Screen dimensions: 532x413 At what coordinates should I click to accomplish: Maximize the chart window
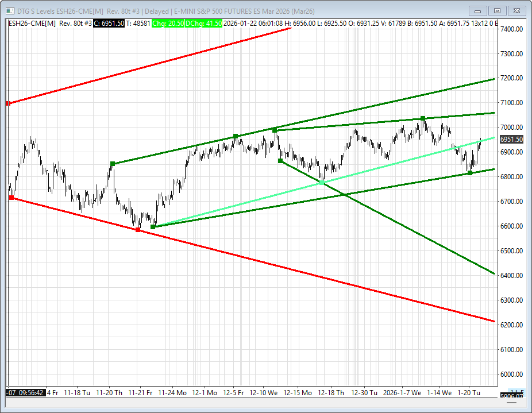(x=498, y=10)
